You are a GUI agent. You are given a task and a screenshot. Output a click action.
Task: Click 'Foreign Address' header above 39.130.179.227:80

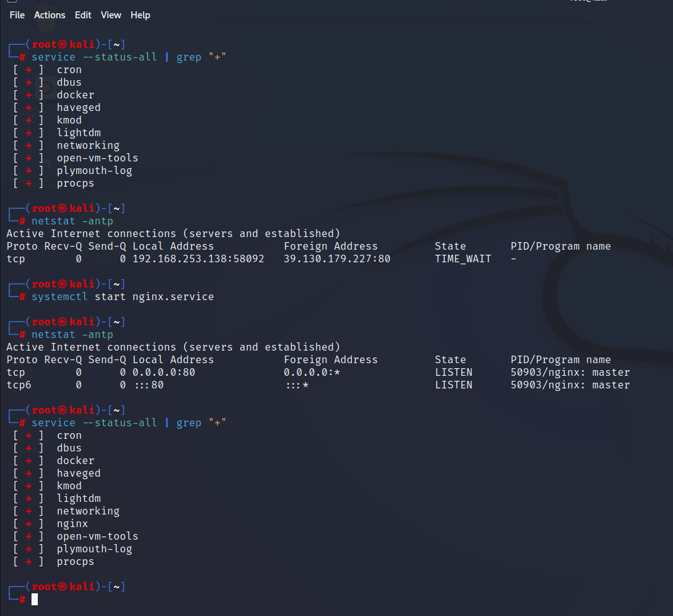(x=330, y=246)
